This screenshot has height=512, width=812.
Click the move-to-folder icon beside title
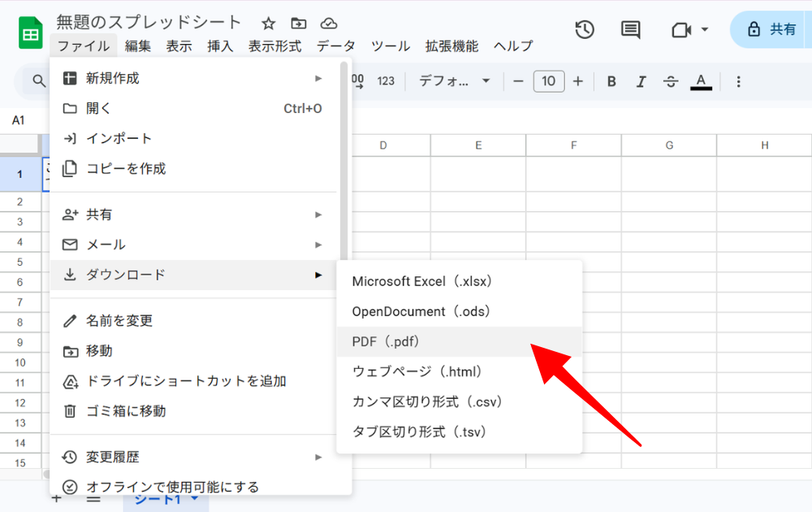click(x=299, y=23)
